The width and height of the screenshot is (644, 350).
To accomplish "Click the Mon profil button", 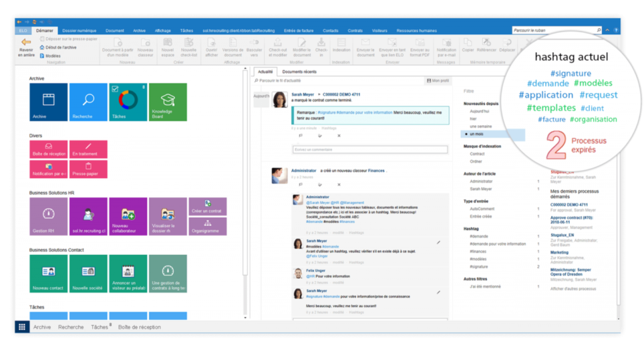I will (x=438, y=81).
